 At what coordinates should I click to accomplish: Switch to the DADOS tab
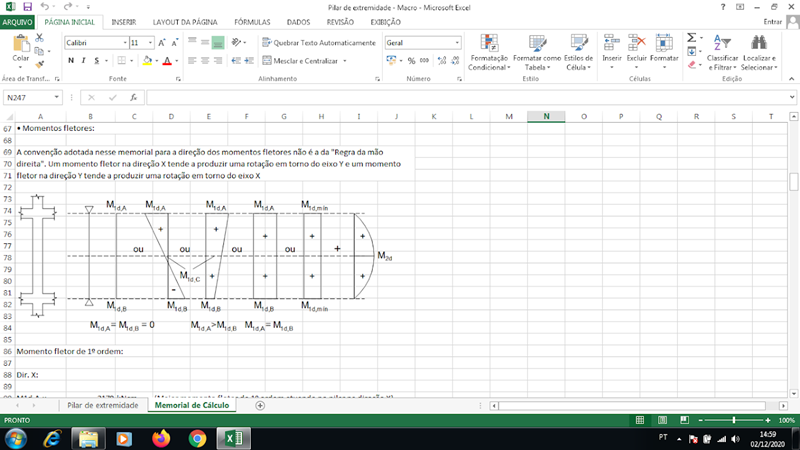coord(298,22)
